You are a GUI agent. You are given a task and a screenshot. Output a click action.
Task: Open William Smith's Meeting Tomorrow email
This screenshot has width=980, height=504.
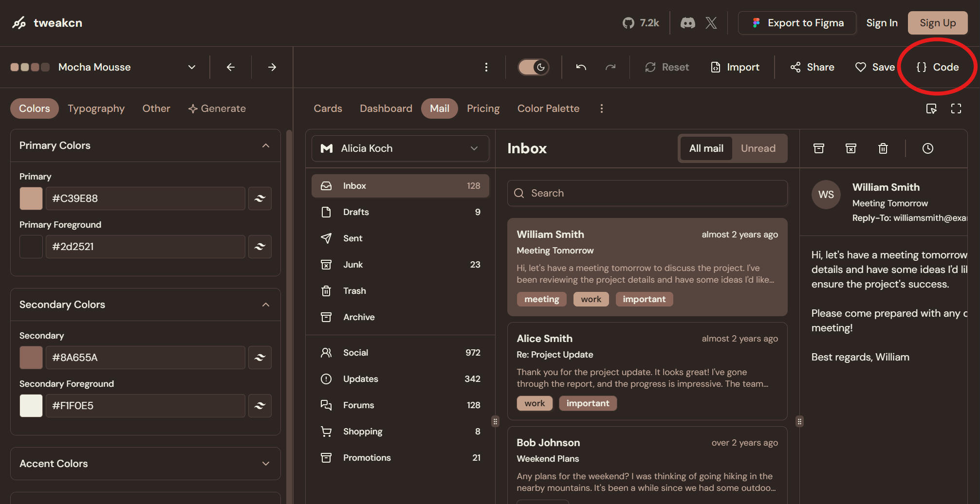point(647,267)
